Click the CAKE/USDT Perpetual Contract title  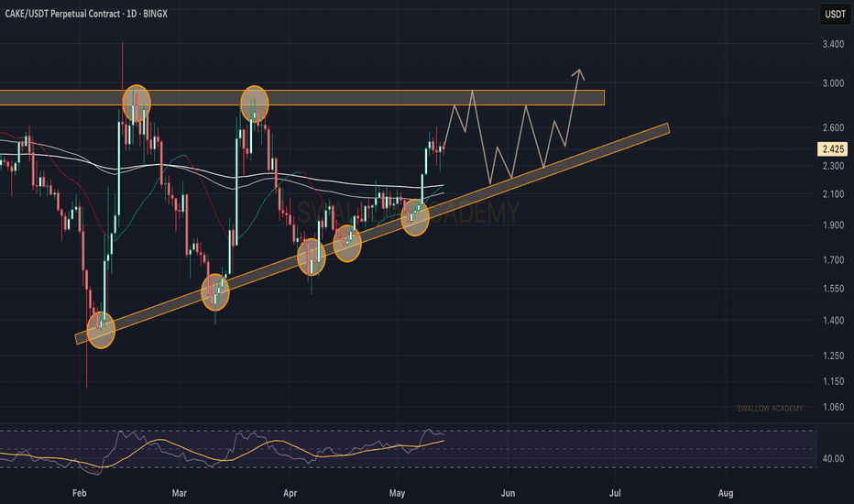point(86,14)
